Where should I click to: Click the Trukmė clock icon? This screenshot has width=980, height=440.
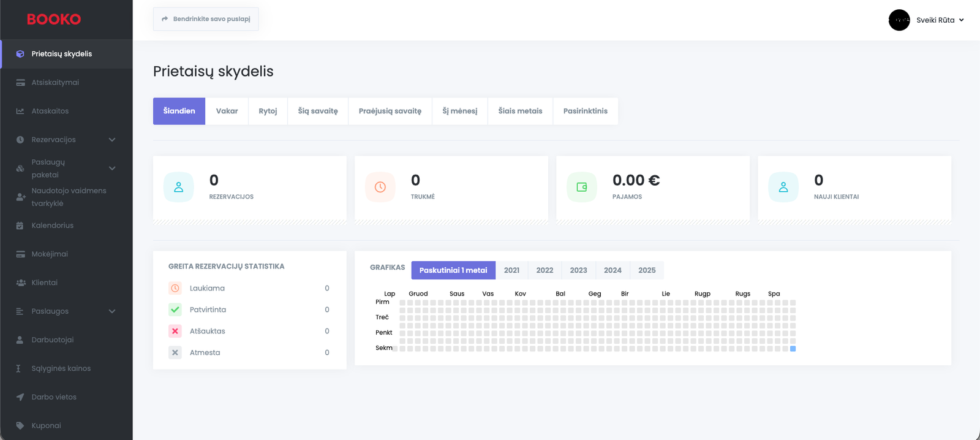tap(380, 187)
